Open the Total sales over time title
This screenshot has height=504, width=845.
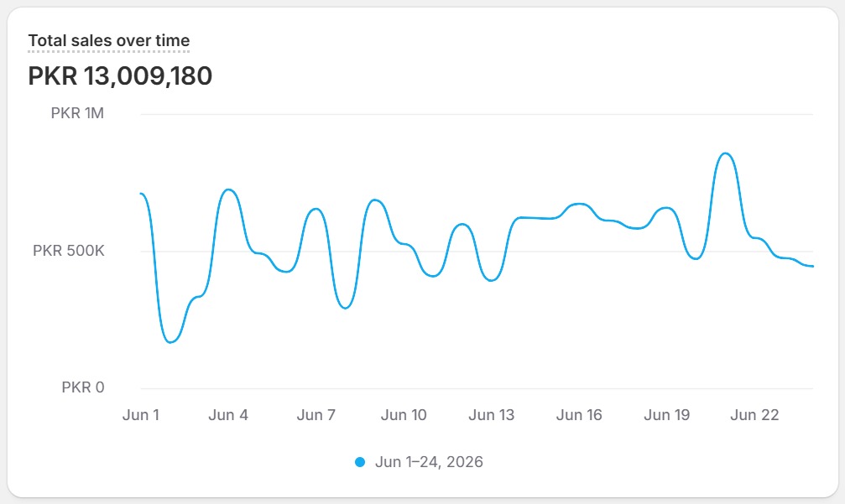(109, 40)
